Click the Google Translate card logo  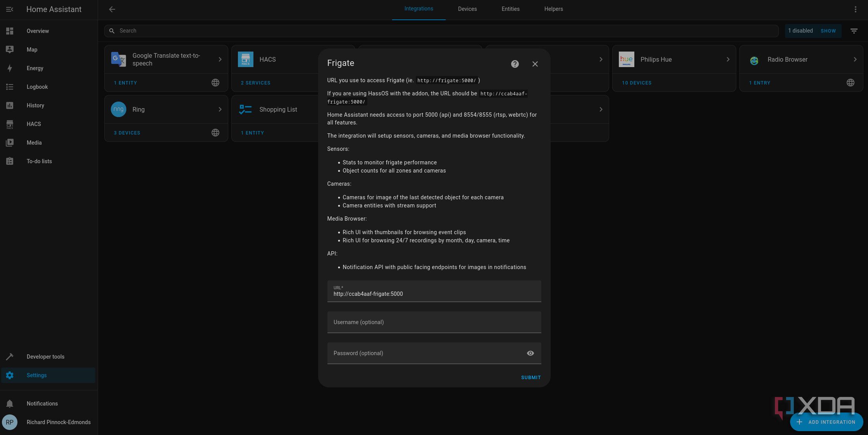[119, 59]
